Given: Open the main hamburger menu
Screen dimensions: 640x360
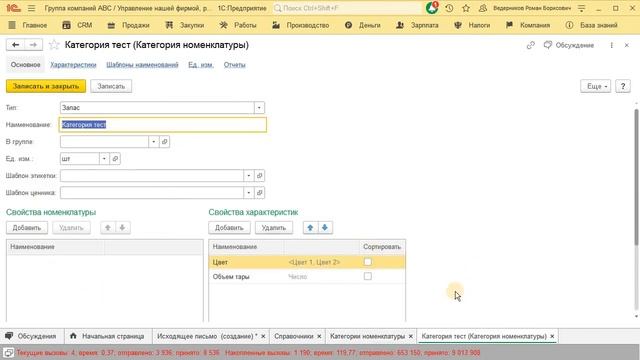Looking at the screenshot, I should pos(31,8).
